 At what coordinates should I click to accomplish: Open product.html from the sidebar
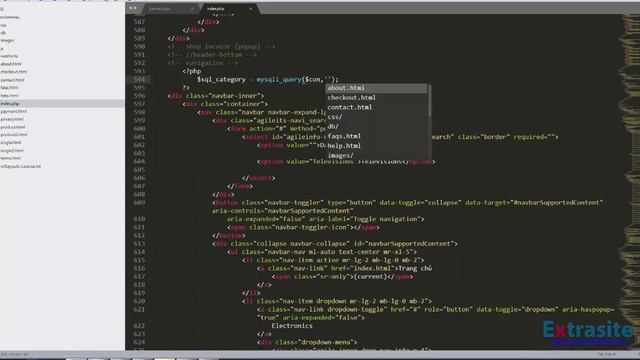[x=13, y=127]
